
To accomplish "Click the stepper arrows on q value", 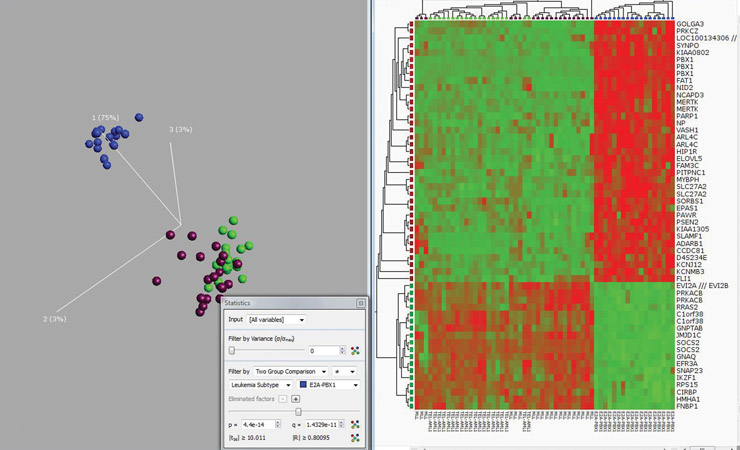I will pyautogui.click(x=343, y=425).
